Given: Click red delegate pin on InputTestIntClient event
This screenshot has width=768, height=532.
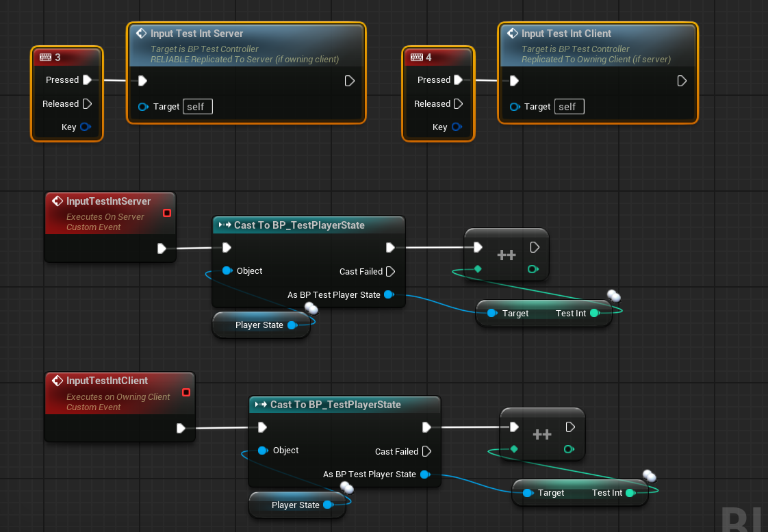Looking at the screenshot, I should 186,392.
